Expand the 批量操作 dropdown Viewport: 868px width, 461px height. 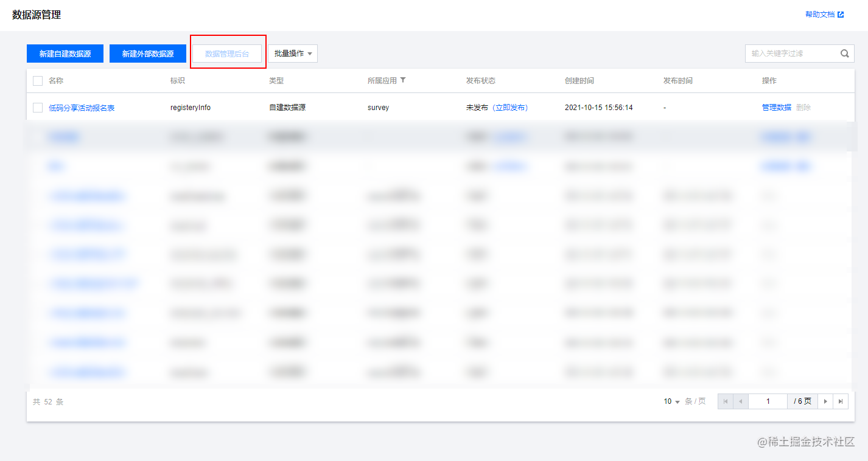(x=293, y=54)
